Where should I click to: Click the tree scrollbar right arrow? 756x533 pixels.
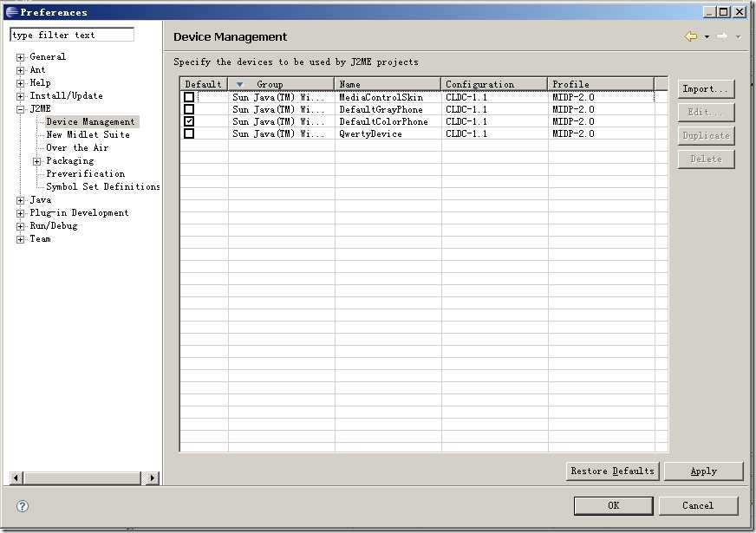153,478
